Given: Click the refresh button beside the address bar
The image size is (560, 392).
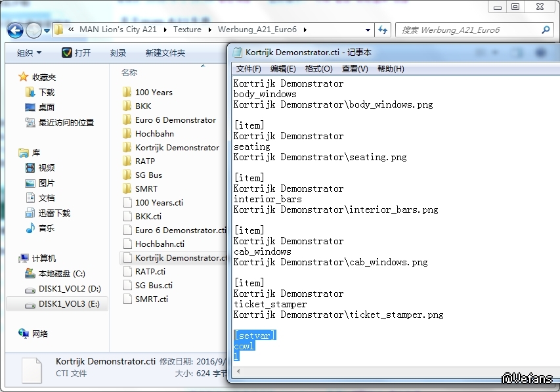Looking at the screenshot, I should [x=383, y=30].
